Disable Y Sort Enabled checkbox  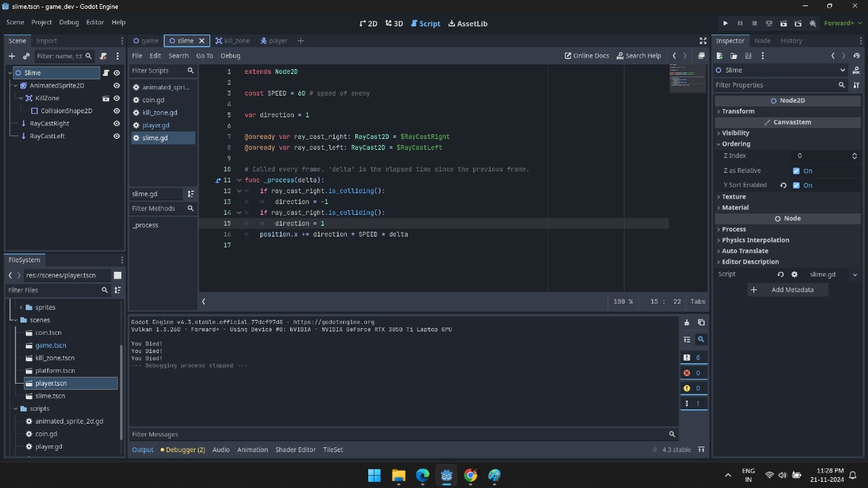pyautogui.click(x=796, y=185)
